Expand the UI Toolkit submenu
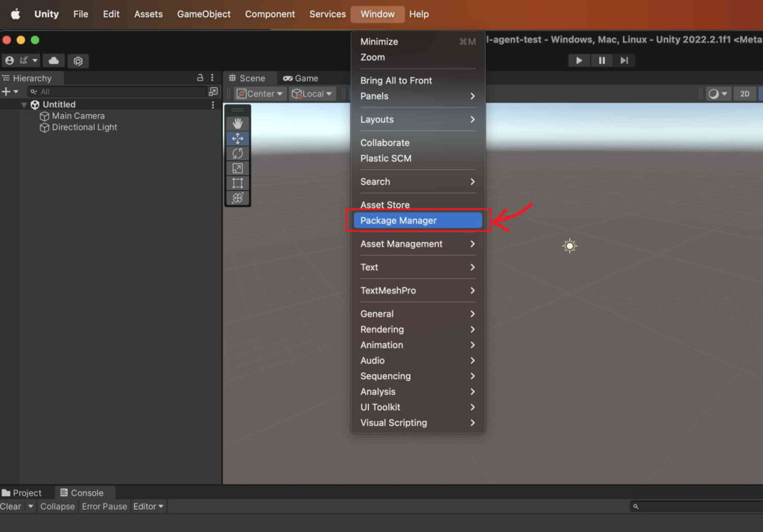 coord(418,408)
